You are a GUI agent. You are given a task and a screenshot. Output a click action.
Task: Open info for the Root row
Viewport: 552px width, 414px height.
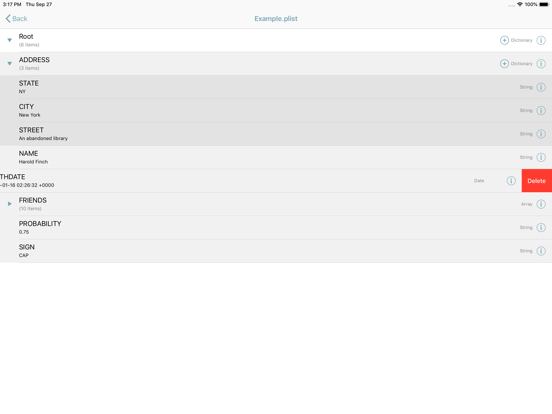tap(541, 40)
